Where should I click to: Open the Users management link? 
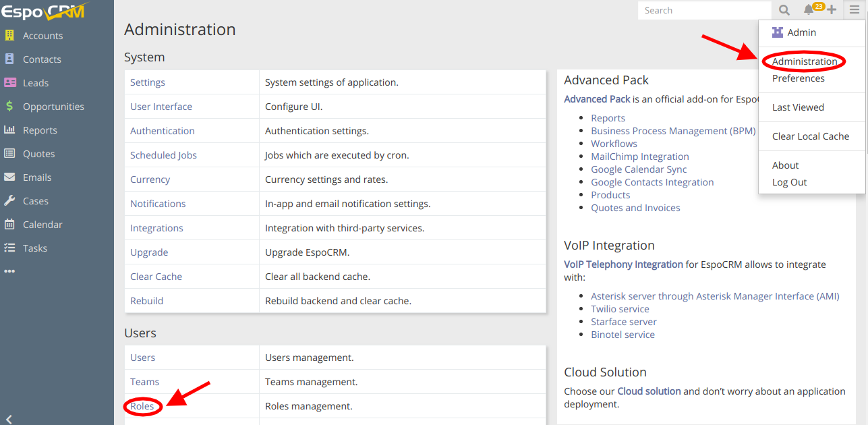point(143,358)
